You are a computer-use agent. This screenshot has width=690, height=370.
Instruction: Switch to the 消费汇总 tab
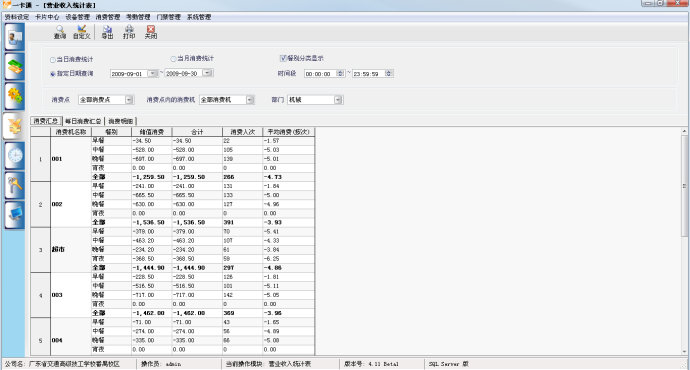coord(46,121)
